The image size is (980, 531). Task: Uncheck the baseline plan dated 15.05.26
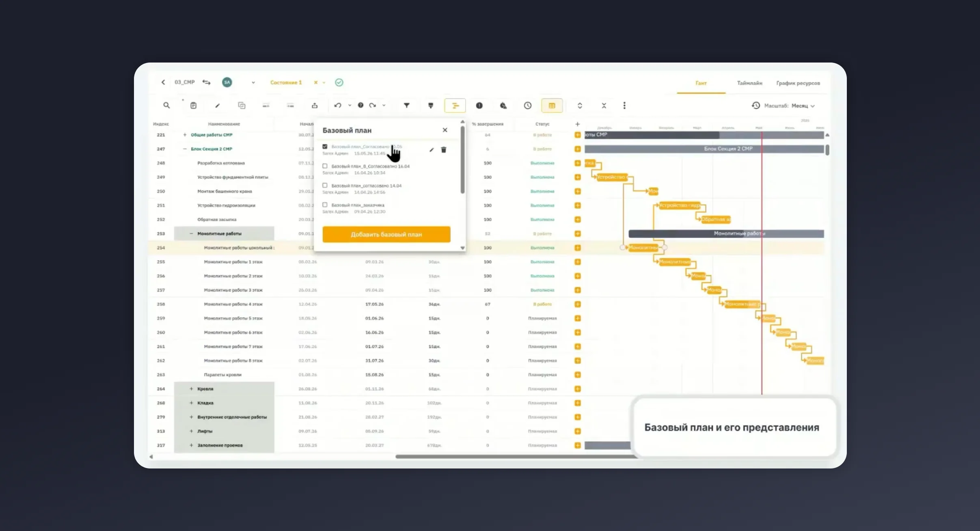325,147
